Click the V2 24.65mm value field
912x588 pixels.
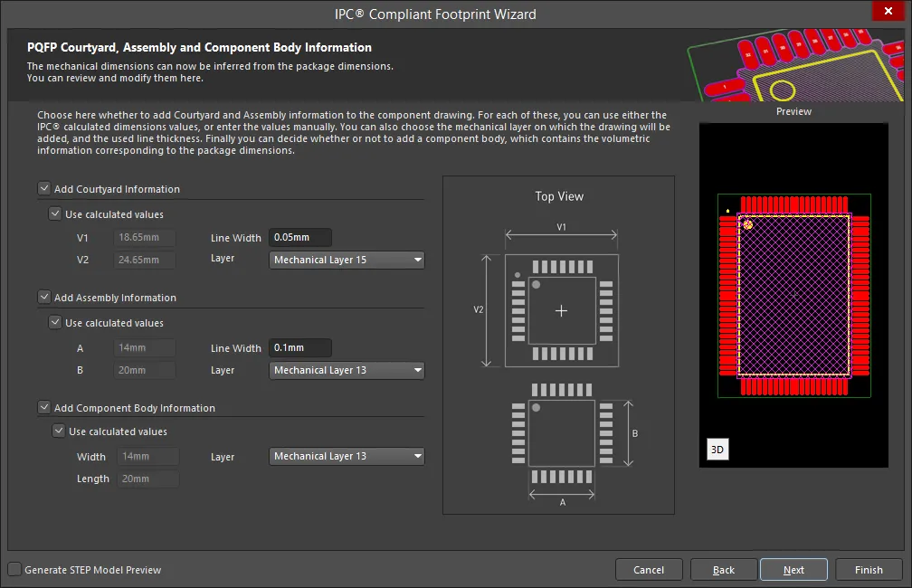tap(144, 260)
